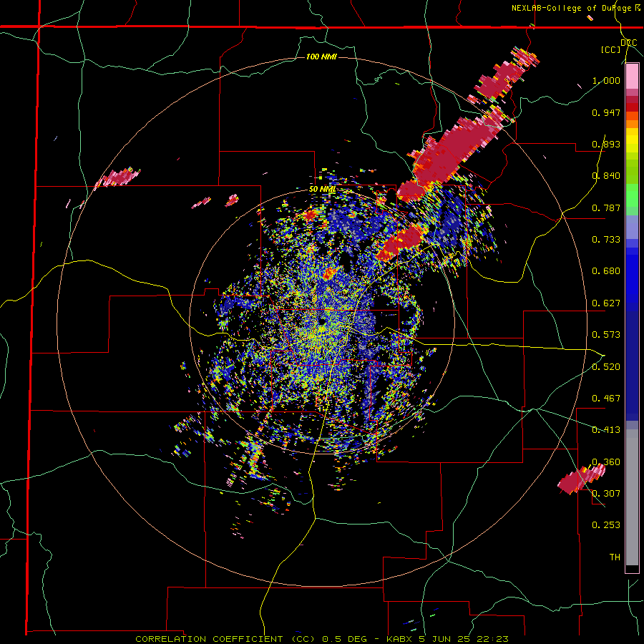Viewport: 644px width, 644px height.
Task: Click the pink echo cluster in the northwest
Action: click(118, 177)
